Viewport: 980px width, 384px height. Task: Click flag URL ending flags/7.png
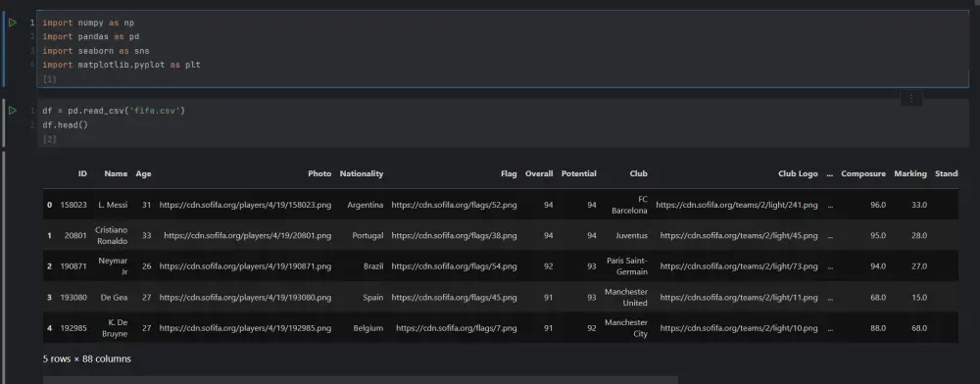pyautogui.click(x=457, y=328)
